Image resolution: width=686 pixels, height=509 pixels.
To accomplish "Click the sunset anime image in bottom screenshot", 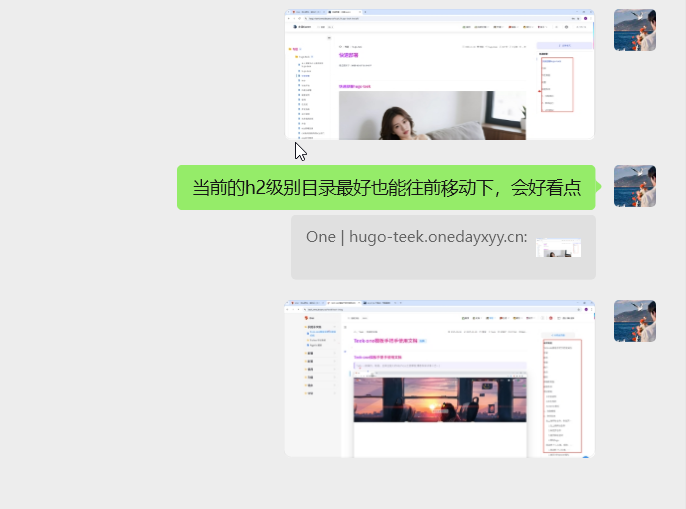I will click(x=439, y=400).
